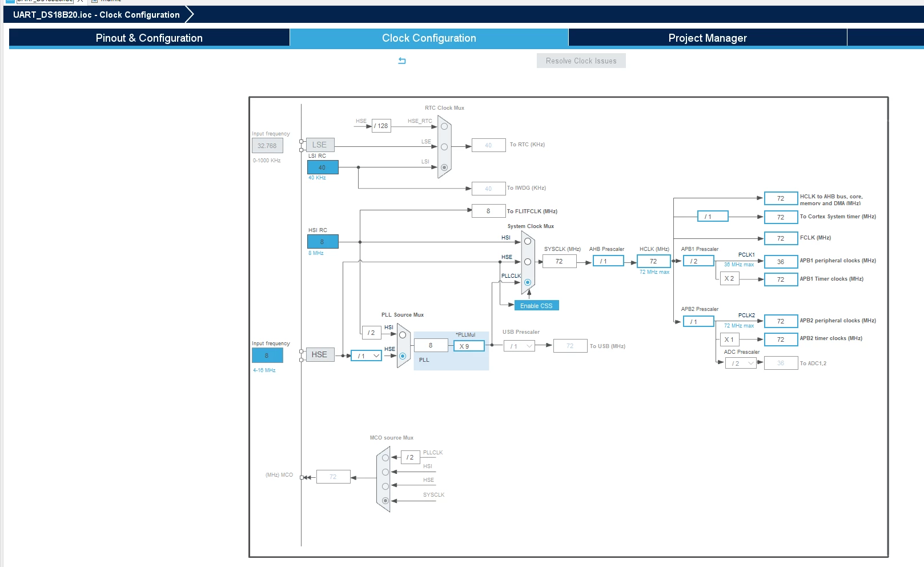Click the "4-16 MHz" HSE range label
Screen dimensions: 924x567
(264, 370)
